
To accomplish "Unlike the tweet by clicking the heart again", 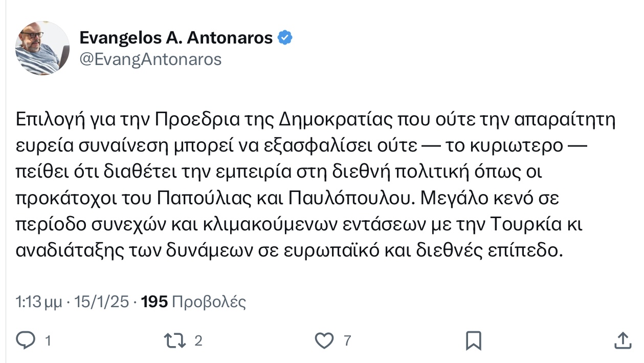I will (x=324, y=339).
